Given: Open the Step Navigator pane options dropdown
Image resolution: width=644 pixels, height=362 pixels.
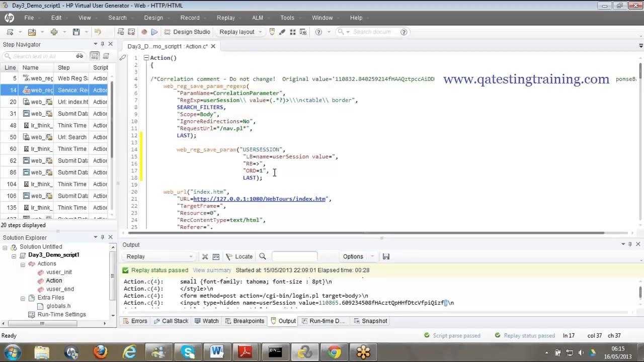Looking at the screenshot, I should coord(95,44).
